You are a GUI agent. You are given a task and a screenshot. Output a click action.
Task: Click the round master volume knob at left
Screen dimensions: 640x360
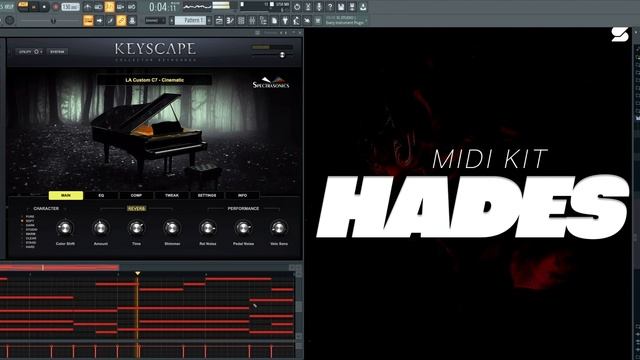[x=10, y=20]
